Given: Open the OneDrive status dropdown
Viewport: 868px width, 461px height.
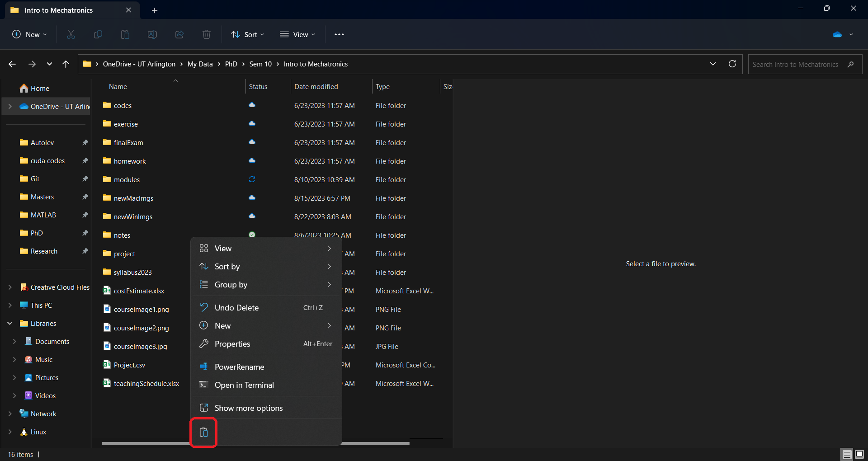Looking at the screenshot, I should click(x=843, y=34).
